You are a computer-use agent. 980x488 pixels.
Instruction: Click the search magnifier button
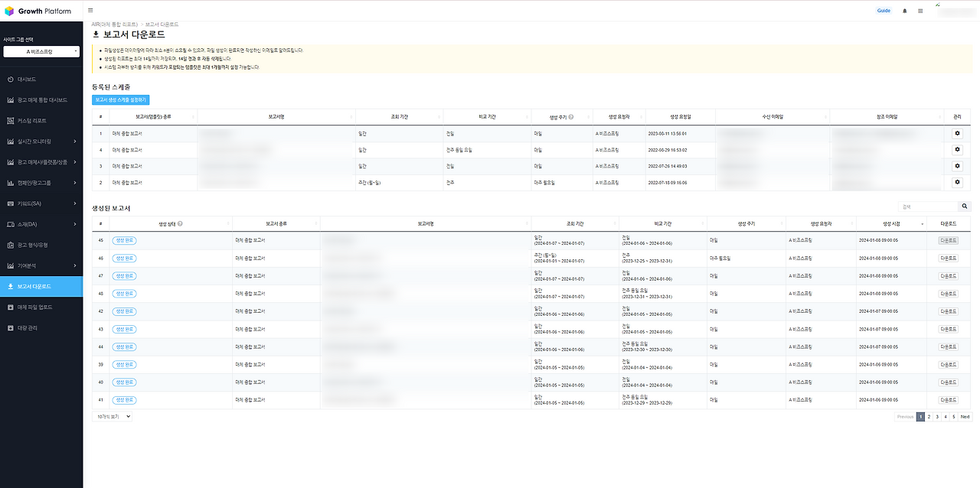click(965, 207)
